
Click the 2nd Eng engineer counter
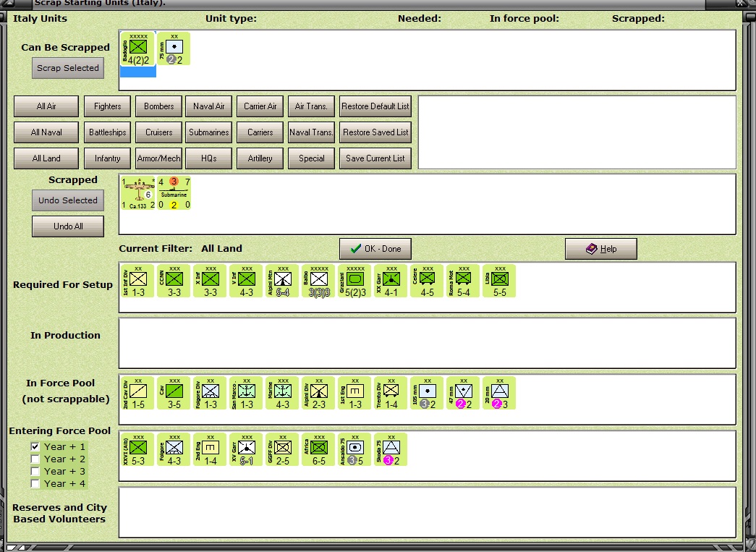click(x=211, y=450)
